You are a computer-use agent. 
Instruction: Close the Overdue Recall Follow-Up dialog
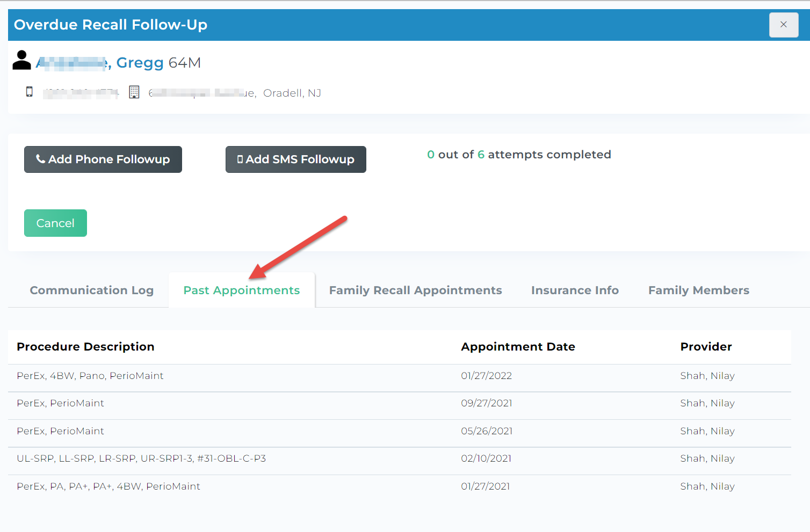pos(783,25)
